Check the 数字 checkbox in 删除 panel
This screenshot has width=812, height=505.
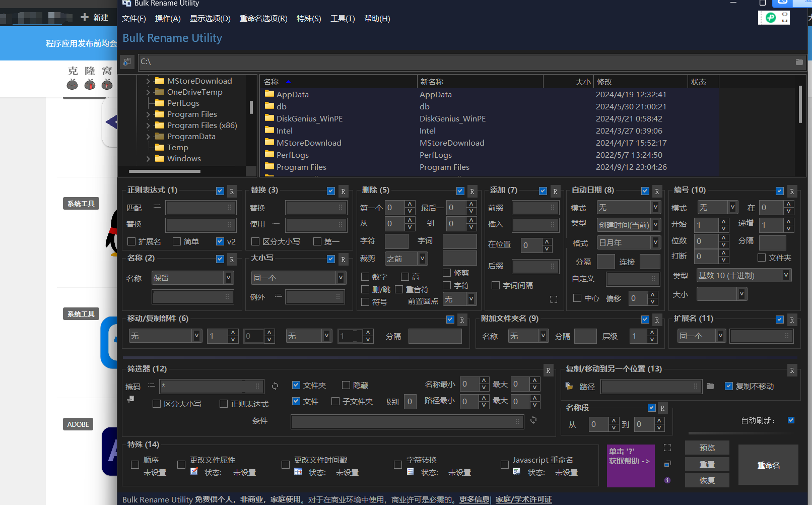pos(365,277)
